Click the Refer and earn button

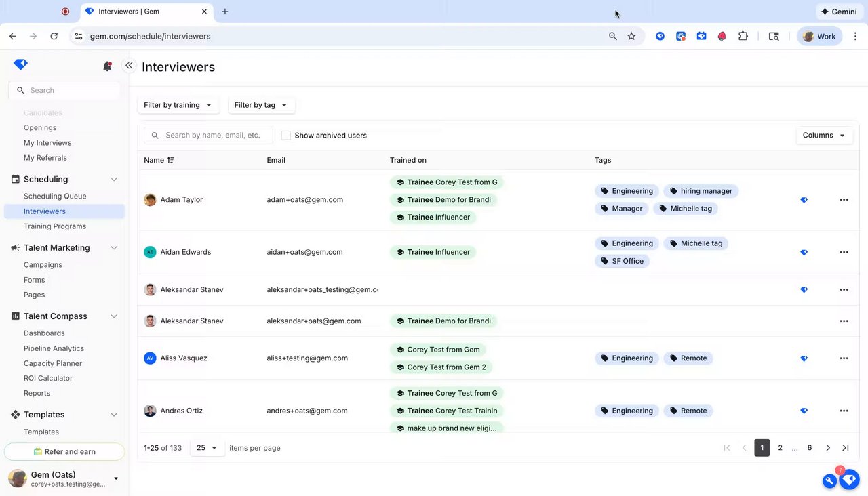tap(64, 452)
